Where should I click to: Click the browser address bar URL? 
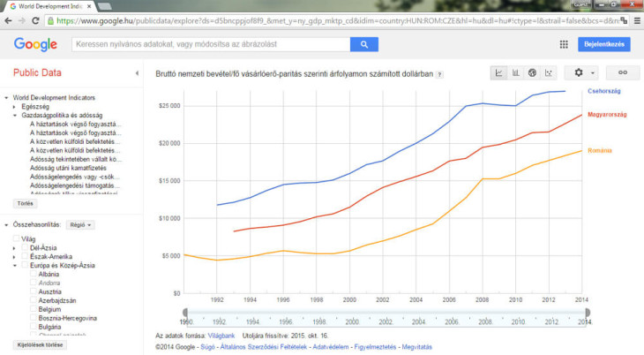(x=337, y=20)
